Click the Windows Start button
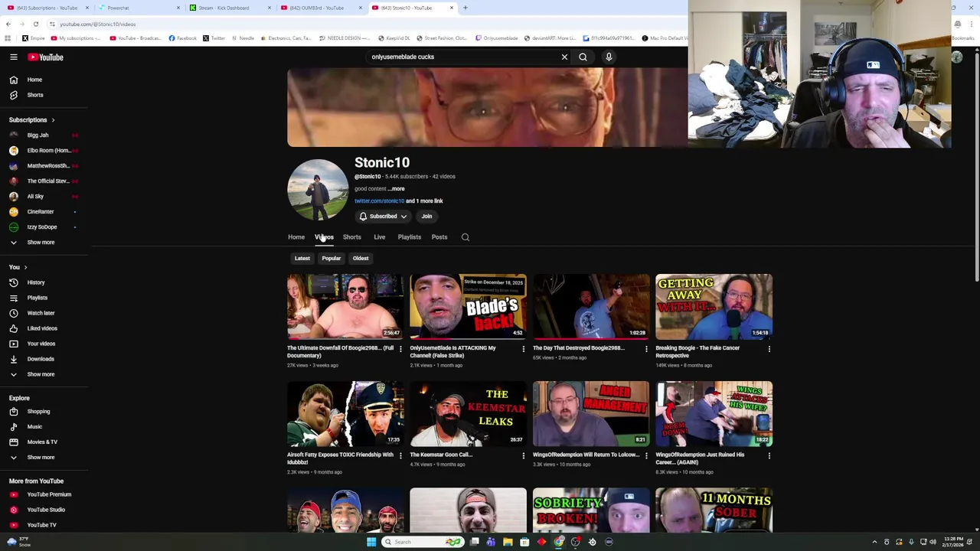980x551 pixels. coord(371,542)
